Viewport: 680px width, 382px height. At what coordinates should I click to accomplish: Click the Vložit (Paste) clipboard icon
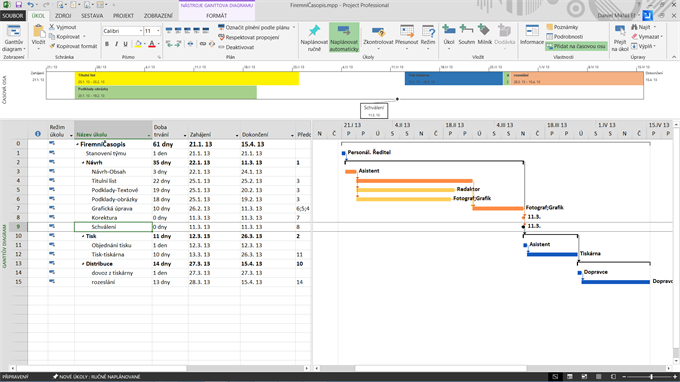coord(38,32)
